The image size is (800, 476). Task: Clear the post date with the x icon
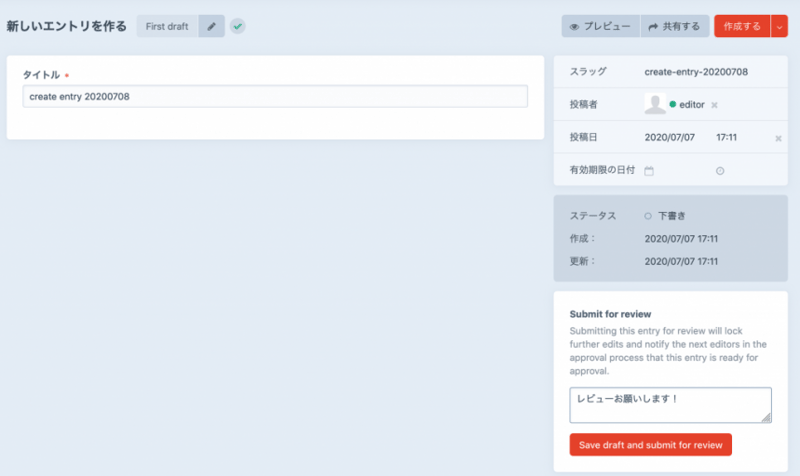(778, 138)
